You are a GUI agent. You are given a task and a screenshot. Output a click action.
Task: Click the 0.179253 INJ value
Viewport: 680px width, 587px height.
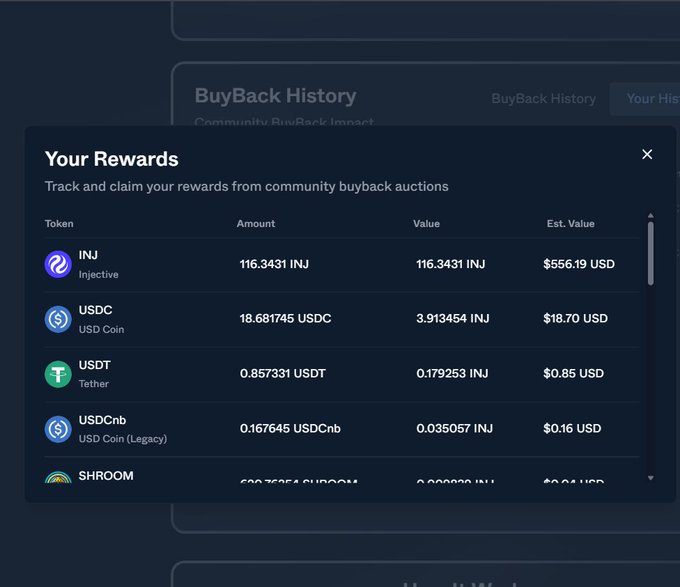coord(452,373)
